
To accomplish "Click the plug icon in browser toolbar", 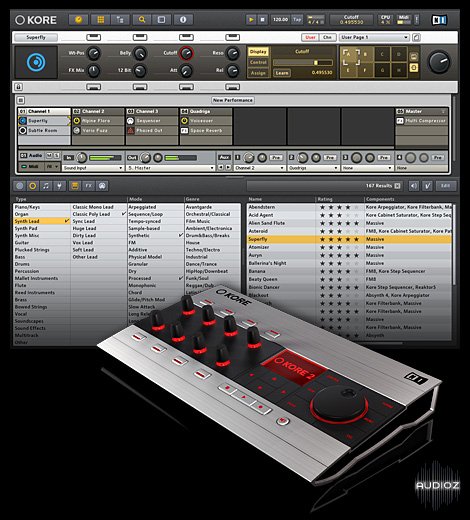I will (59, 186).
